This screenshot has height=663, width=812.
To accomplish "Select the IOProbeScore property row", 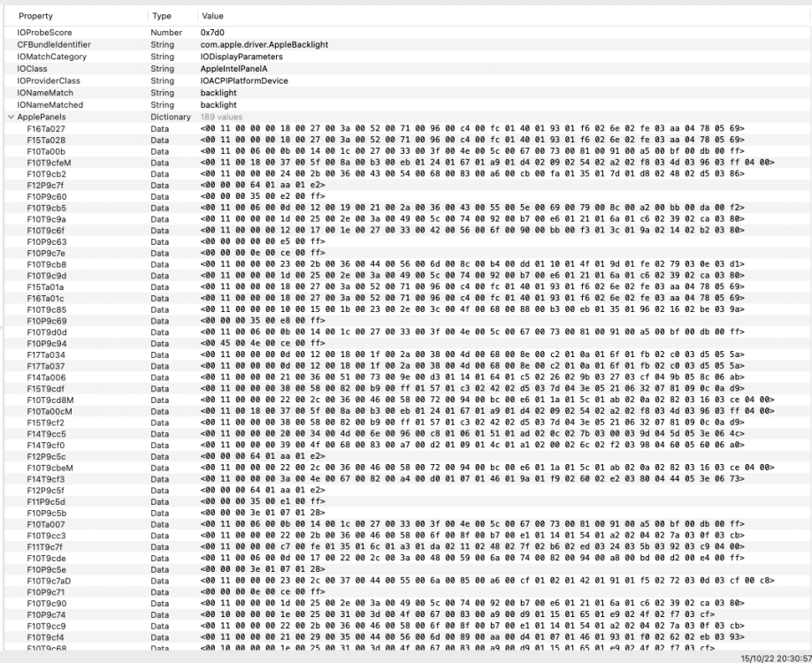I will coord(44,33).
